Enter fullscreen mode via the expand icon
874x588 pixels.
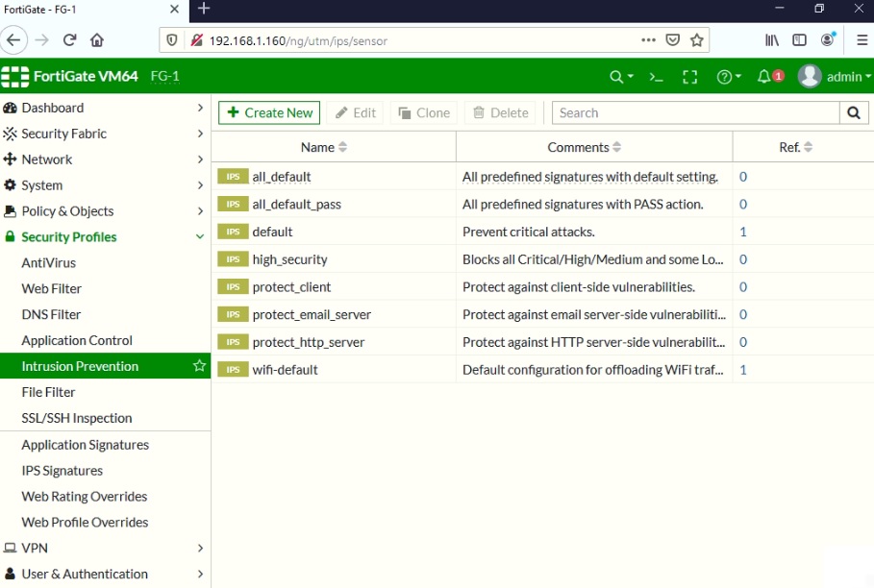coord(689,75)
